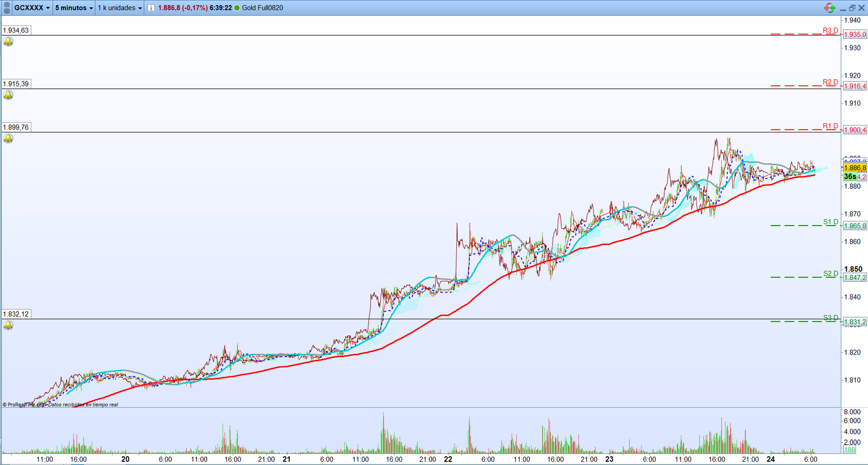Image resolution: width=868 pixels, height=465 pixels.
Task: Click the 1.865,8 price axis tag
Action: click(855, 226)
